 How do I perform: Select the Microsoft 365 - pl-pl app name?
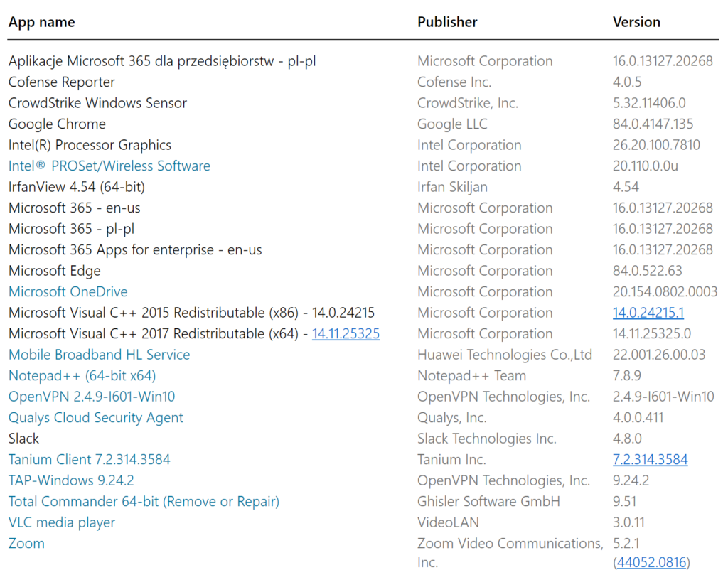72,228
